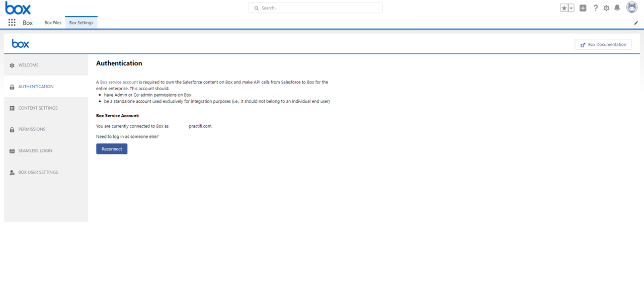The image size is (644, 303).
Task: Click the Box User Settings person icon
Action: coord(12,173)
